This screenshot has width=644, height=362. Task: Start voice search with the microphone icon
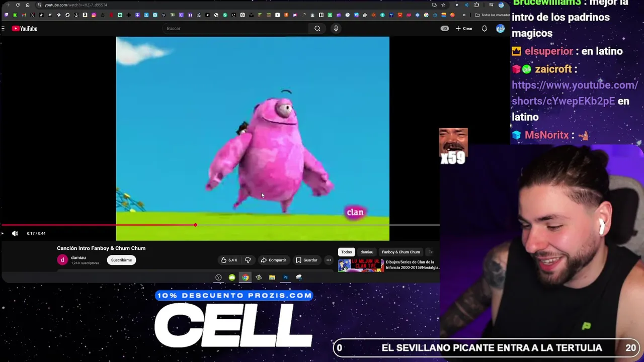coord(336,28)
